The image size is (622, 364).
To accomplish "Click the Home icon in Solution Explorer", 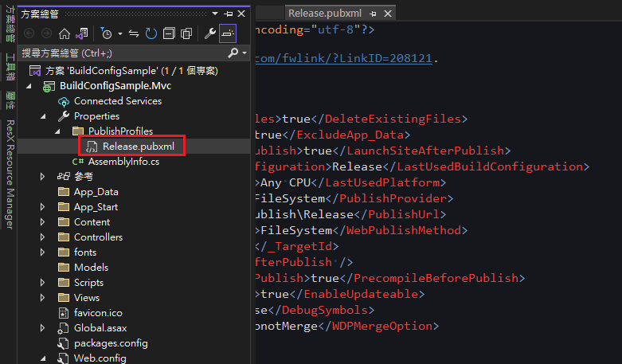I will [x=65, y=33].
